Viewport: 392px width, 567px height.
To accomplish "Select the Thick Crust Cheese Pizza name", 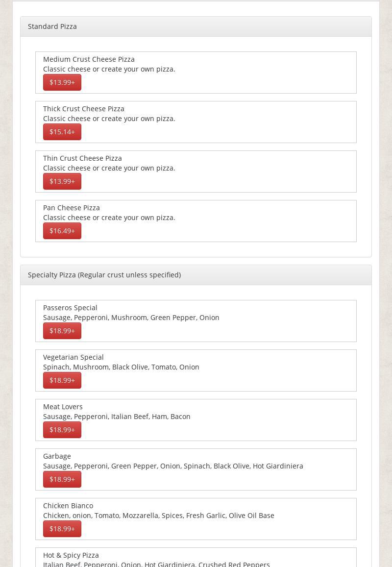I will 84,109.
